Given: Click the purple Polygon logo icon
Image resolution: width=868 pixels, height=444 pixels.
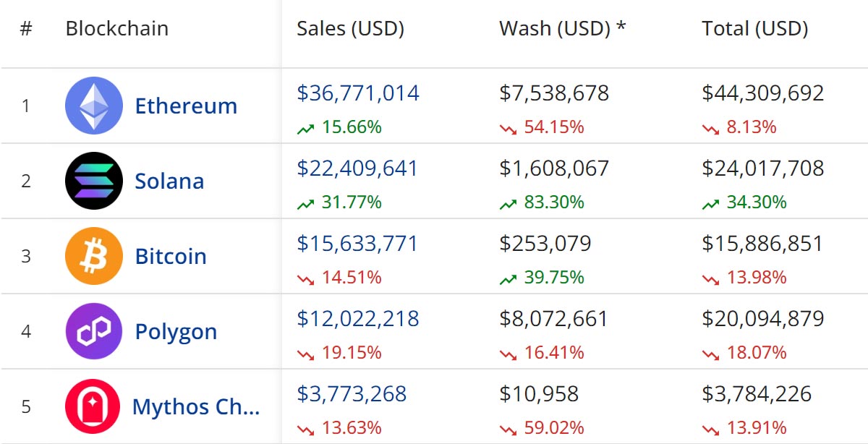Looking at the screenshot, I should point(94,331).
